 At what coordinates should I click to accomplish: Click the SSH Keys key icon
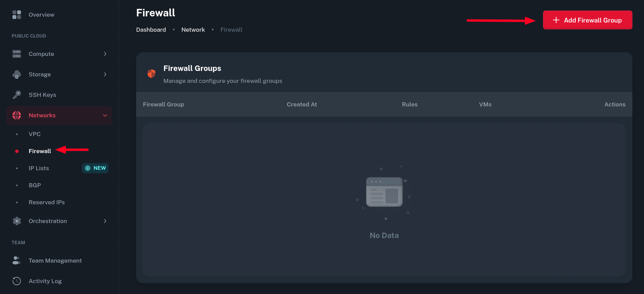17,95
